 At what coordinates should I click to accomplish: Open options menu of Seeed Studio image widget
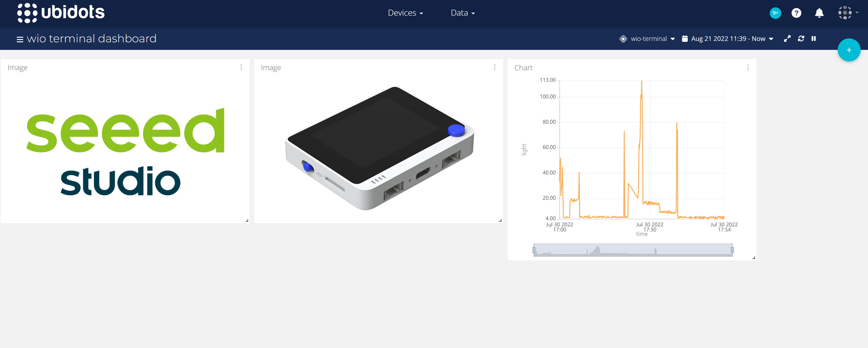pos(241,67)
